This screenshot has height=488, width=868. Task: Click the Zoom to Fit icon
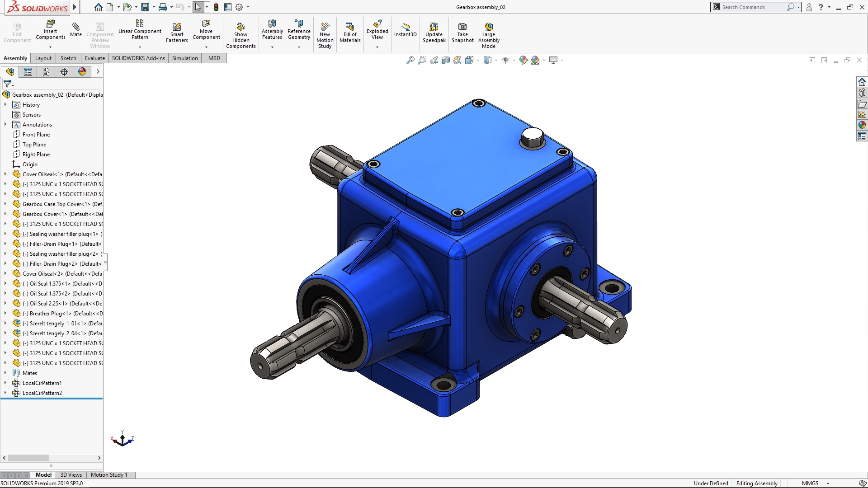click(x=410, y=60)
